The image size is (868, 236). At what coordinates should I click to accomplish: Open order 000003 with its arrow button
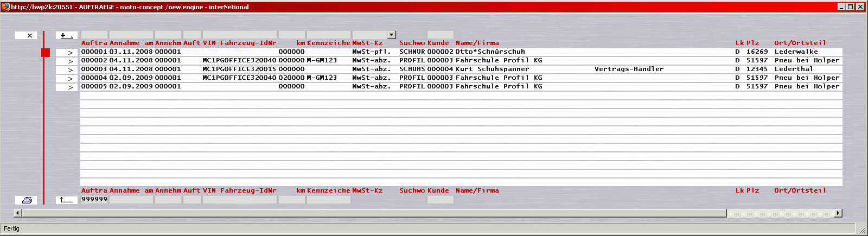coord(67,70)
